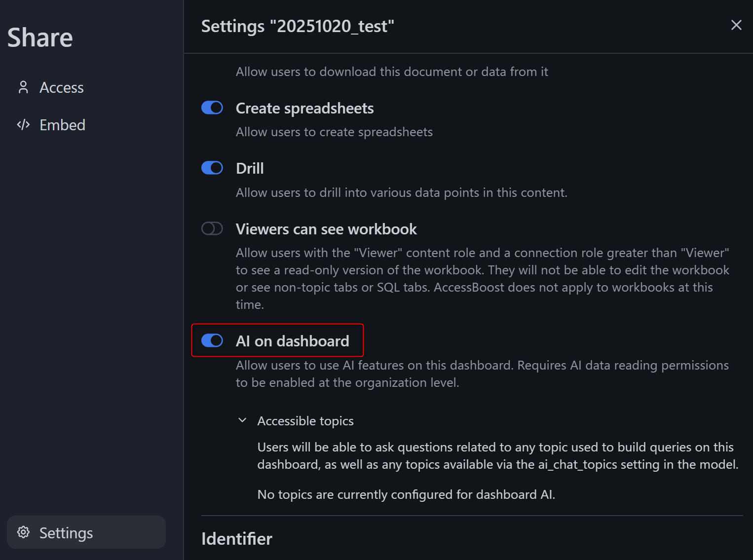Image resolution: width=753 pixels, height=560 pixels.
Task: Click the AI on dashboard label text
Action: click(x=292, y=341)
